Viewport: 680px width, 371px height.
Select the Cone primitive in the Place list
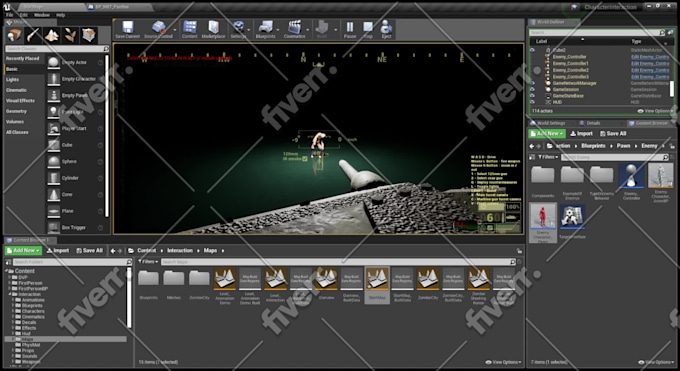[75, 194]
